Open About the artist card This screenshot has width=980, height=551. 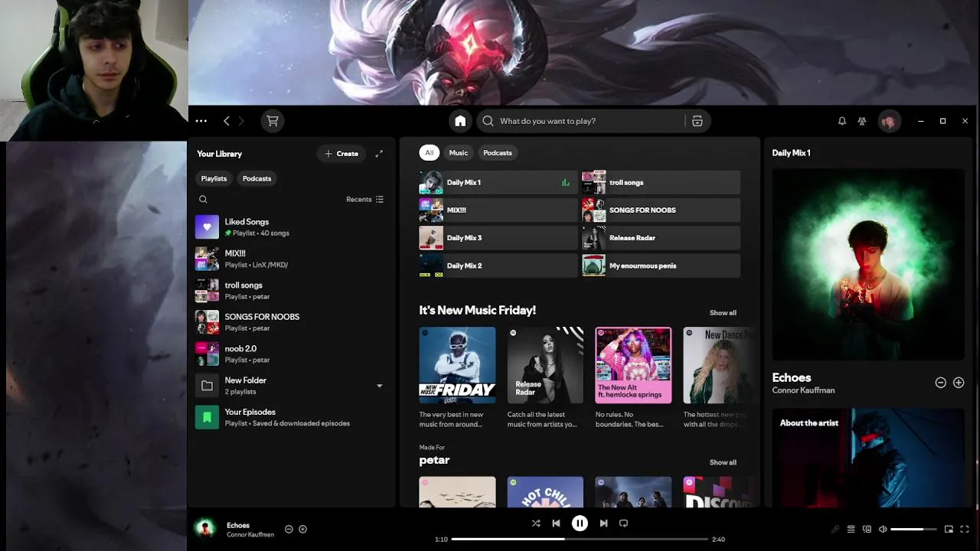point(868,457)
